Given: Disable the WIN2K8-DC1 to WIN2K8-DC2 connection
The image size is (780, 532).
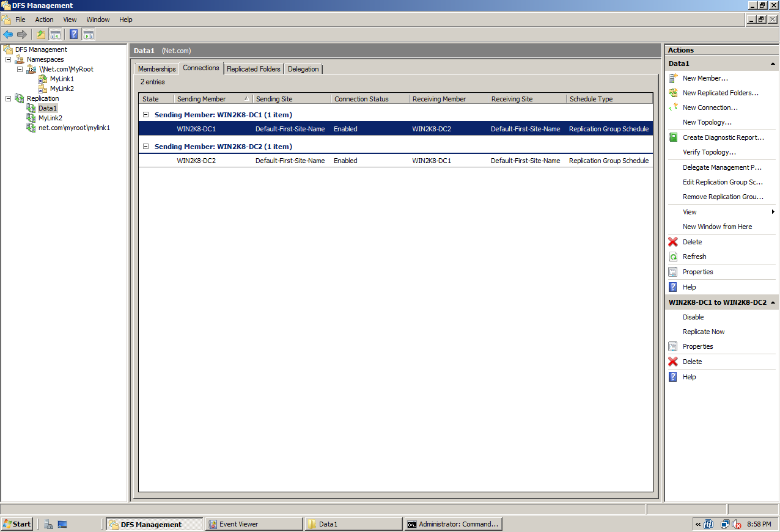Looking at the screenshot, I should pos(693,317).
